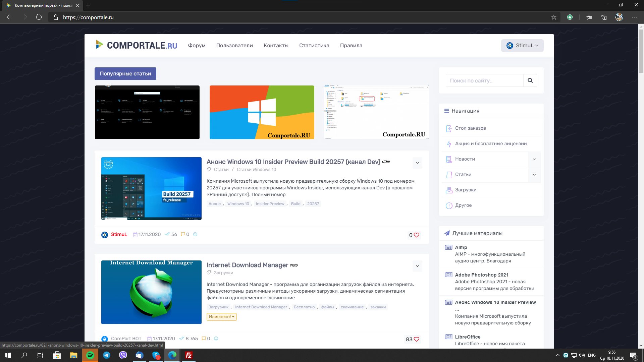
Task: Open Акция и бесплатные лицензии link
Action: pyautogui.click(x=490, y=143)
